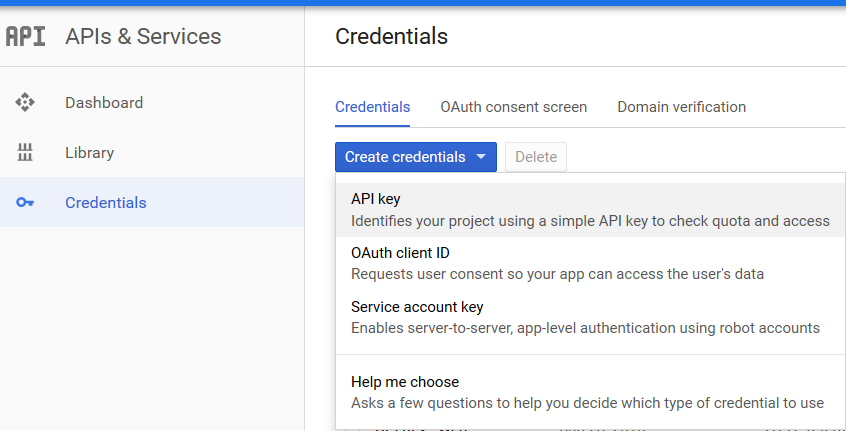Click 'Enables server-to-server' description text
The width and height of the screenshot is (846, 431).
(585, 328)
